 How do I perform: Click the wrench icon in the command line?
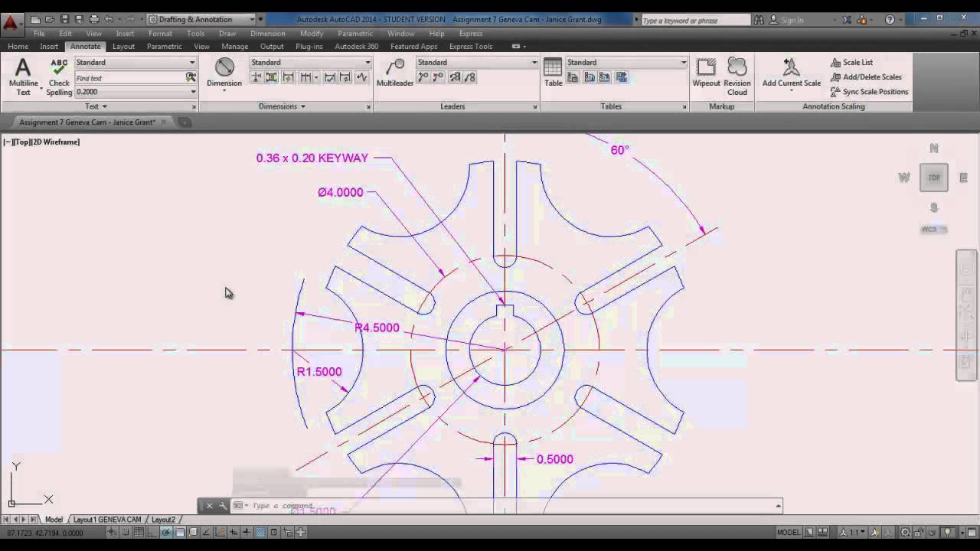pyautogui.click(x=223, y=505)
